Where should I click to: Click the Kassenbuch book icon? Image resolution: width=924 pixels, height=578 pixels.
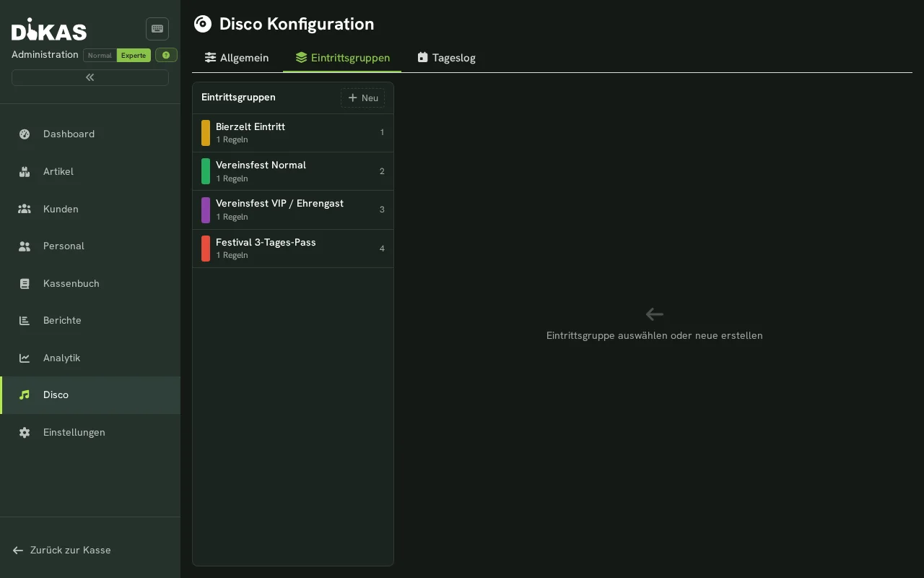point(25,283)
